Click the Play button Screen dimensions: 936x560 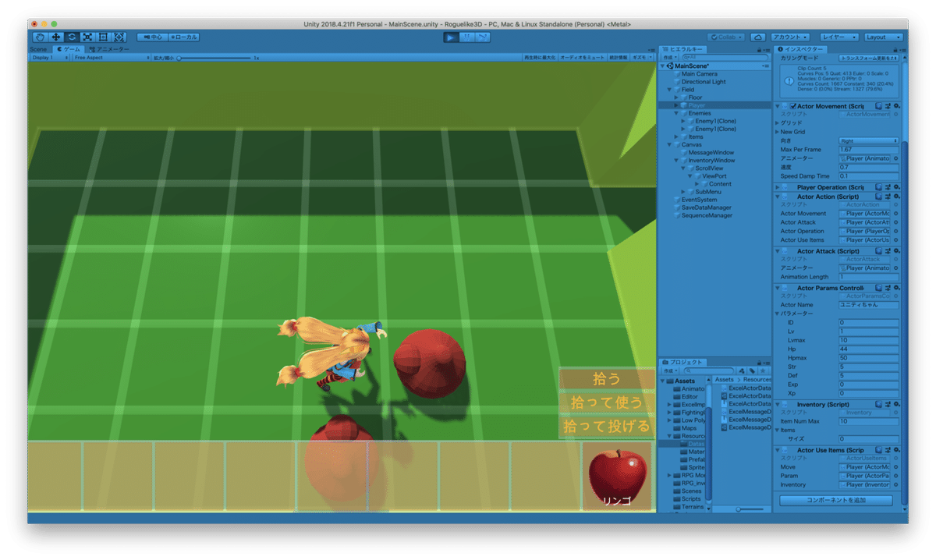tap(451, 37)
